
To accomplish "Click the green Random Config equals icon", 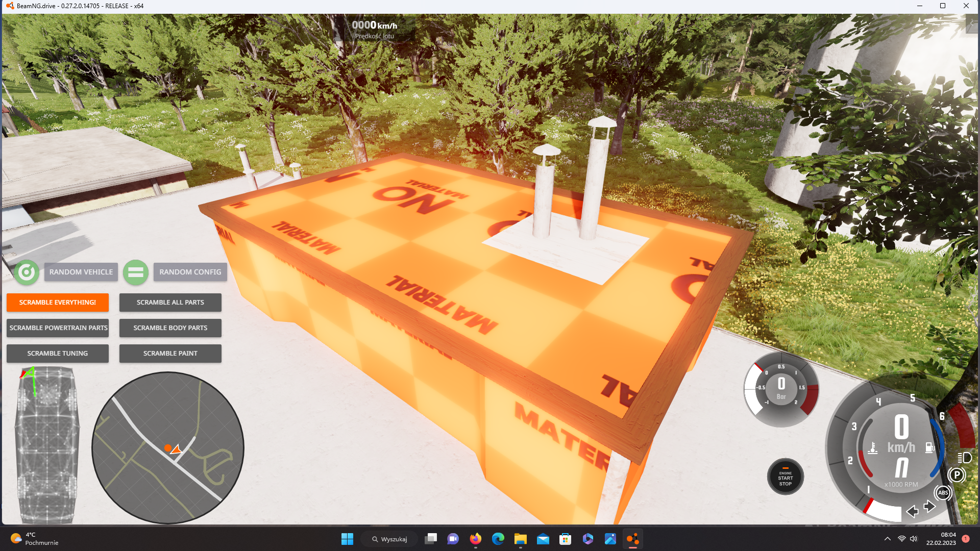I will click(135, 272).
